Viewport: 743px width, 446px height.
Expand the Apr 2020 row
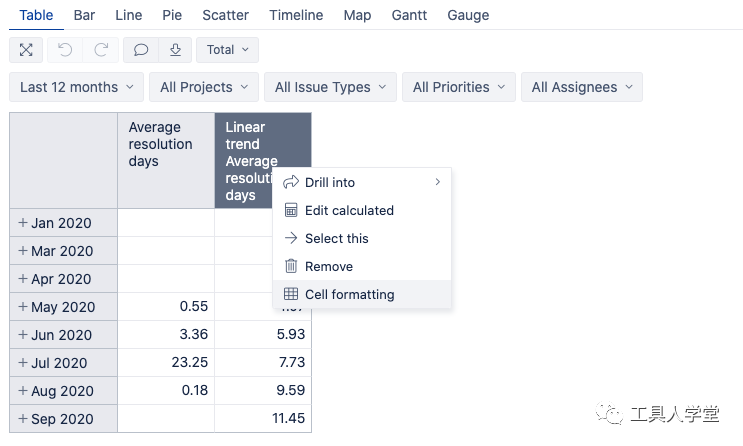click(x=22, y=279)
